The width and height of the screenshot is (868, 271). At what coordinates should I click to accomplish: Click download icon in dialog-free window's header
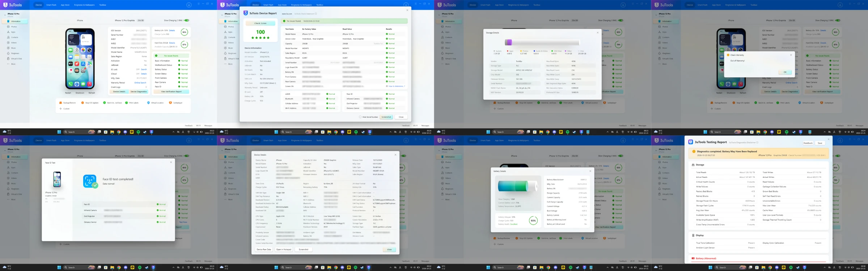[189, 5]
